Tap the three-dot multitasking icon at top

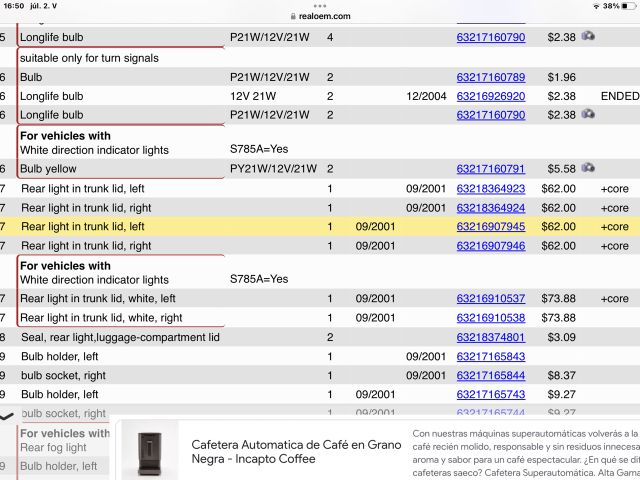coord(320,5)
